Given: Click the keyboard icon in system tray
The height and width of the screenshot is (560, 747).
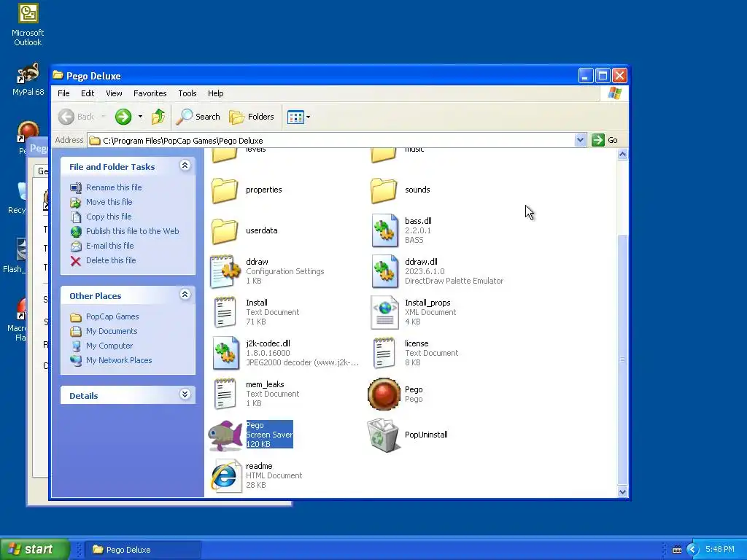Looking at the screenshot, I should click(676, 550).
